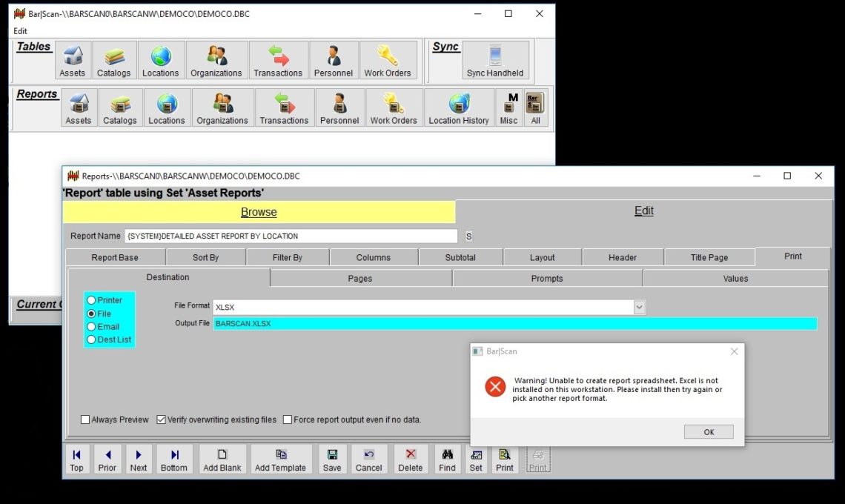Screen dimensions: 845x504
Task: Select the Dest List radio button
Action: click(92, 339)
